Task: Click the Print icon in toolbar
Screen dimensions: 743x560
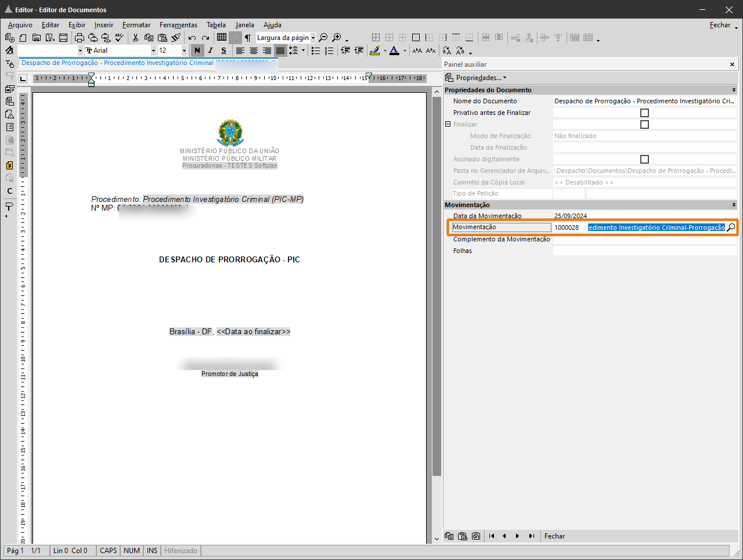Action: point(79,38)
